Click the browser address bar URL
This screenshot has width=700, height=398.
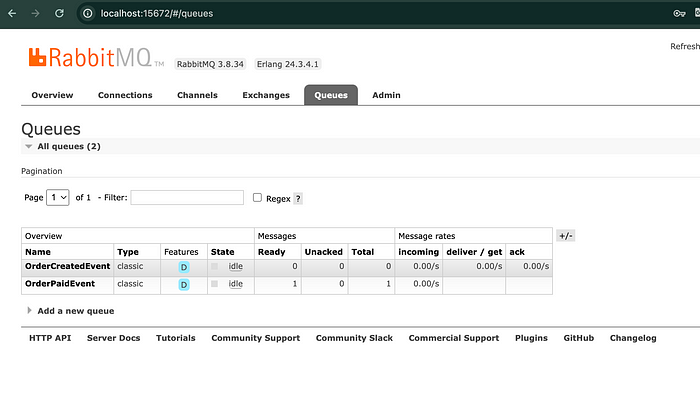157,13
